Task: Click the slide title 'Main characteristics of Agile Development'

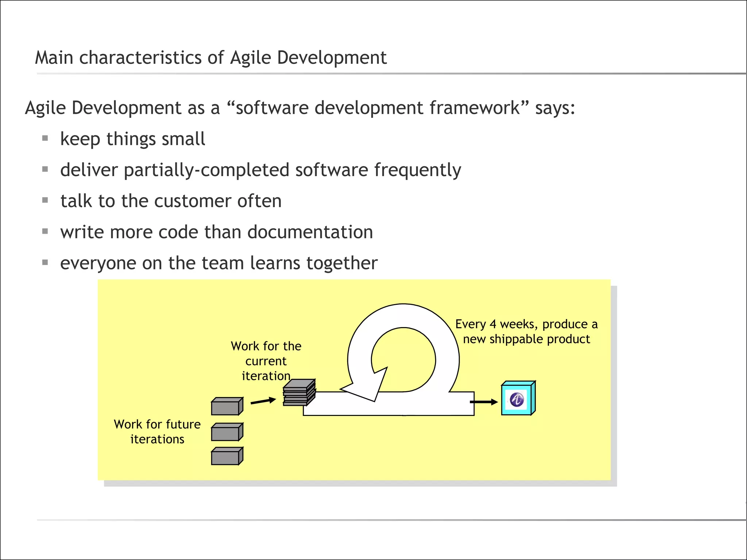Action: point(210,58)
